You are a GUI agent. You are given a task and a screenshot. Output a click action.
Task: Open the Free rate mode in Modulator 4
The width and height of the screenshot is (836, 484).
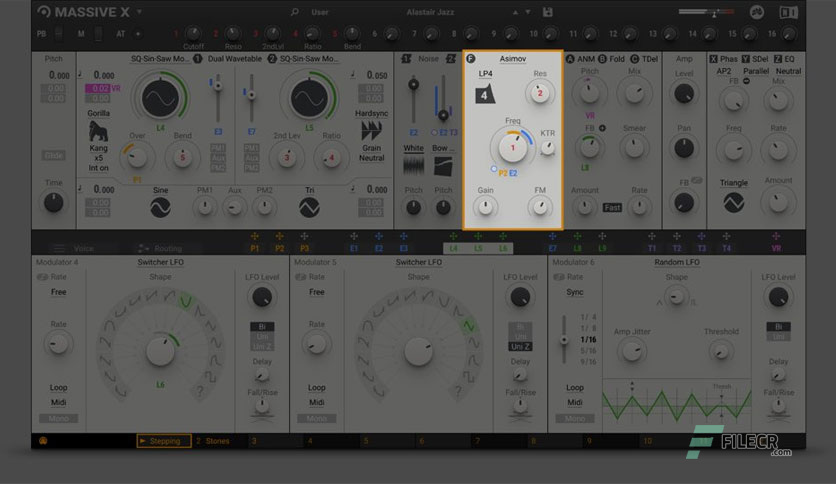59,292
